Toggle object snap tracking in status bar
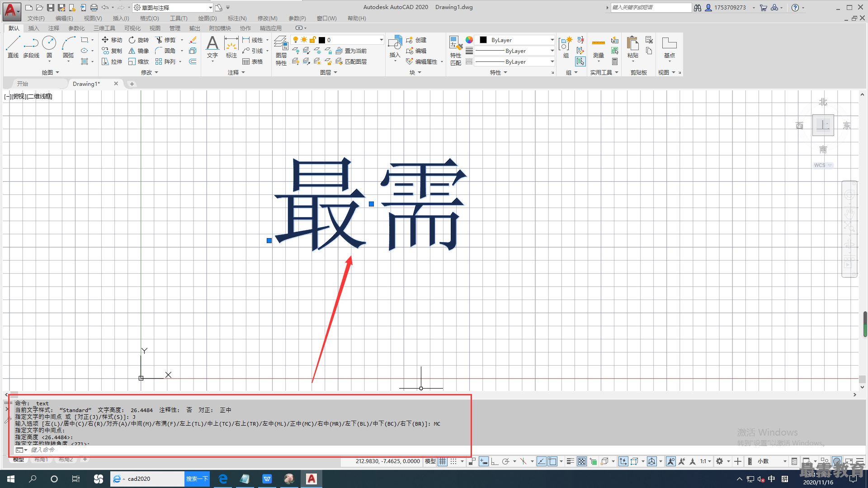 [542, 461]
